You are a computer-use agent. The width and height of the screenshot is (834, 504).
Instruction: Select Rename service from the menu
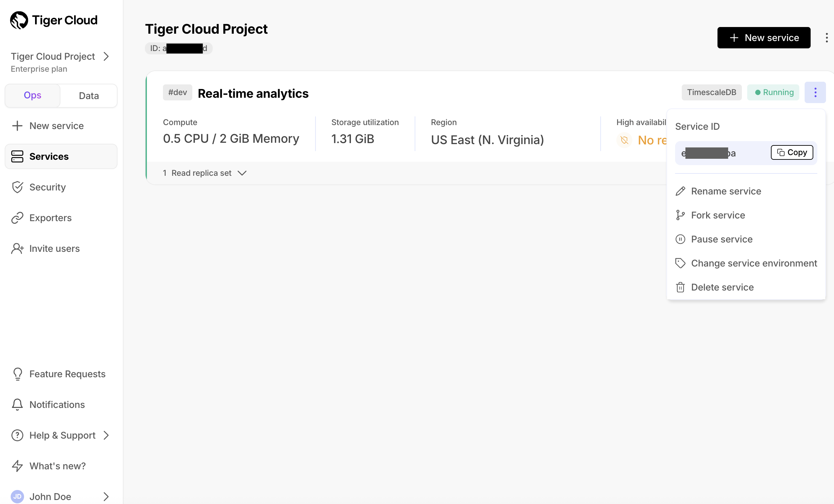point(726,191)
